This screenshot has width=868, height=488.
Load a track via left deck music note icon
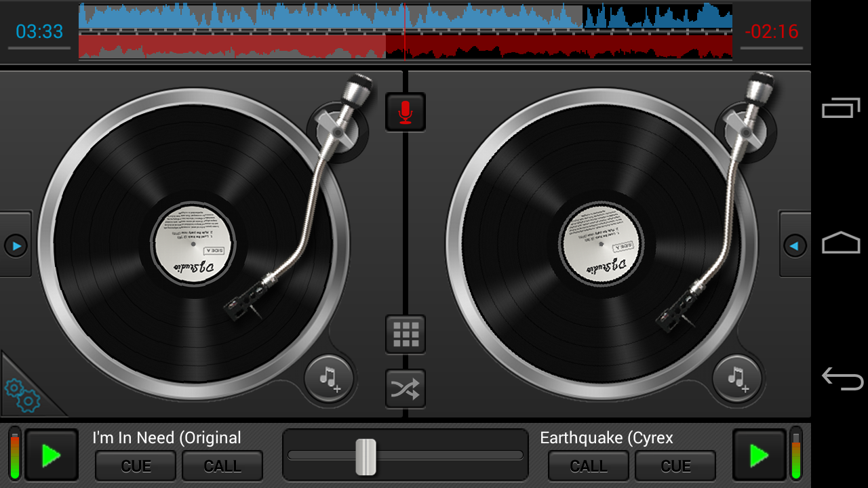[x=328, y=380]
